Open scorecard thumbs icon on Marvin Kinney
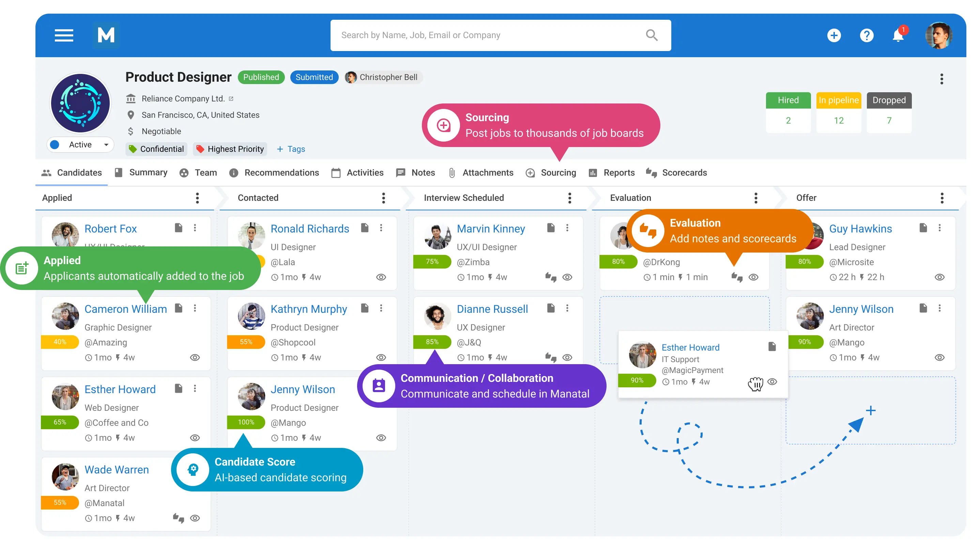 click(551, 277)
